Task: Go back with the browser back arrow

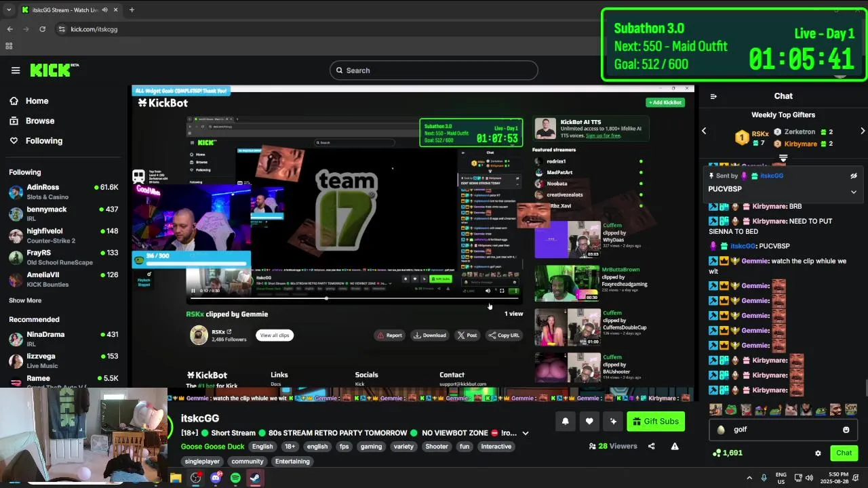Action: pos(9,29)
